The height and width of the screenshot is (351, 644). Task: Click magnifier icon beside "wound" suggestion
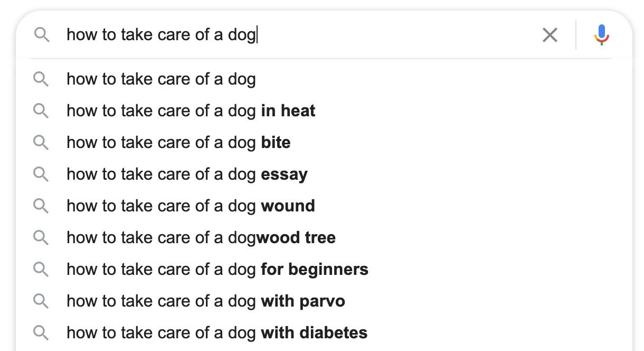click(41, 206)
